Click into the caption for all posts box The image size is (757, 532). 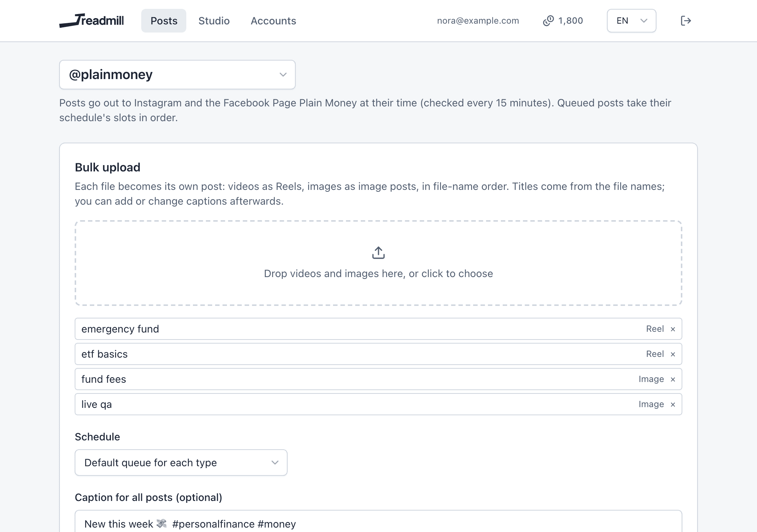click(378, 521)
